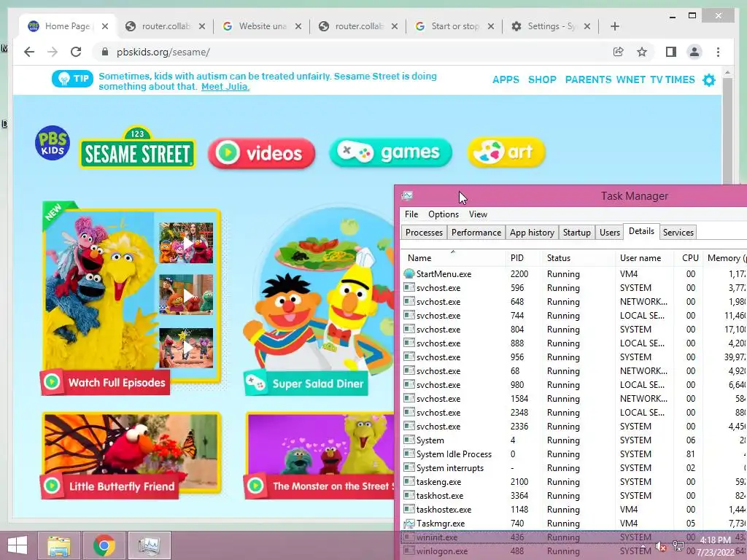
Task: Sort by the User name column header
Action: pyautogui.click(x=644, y=257)
